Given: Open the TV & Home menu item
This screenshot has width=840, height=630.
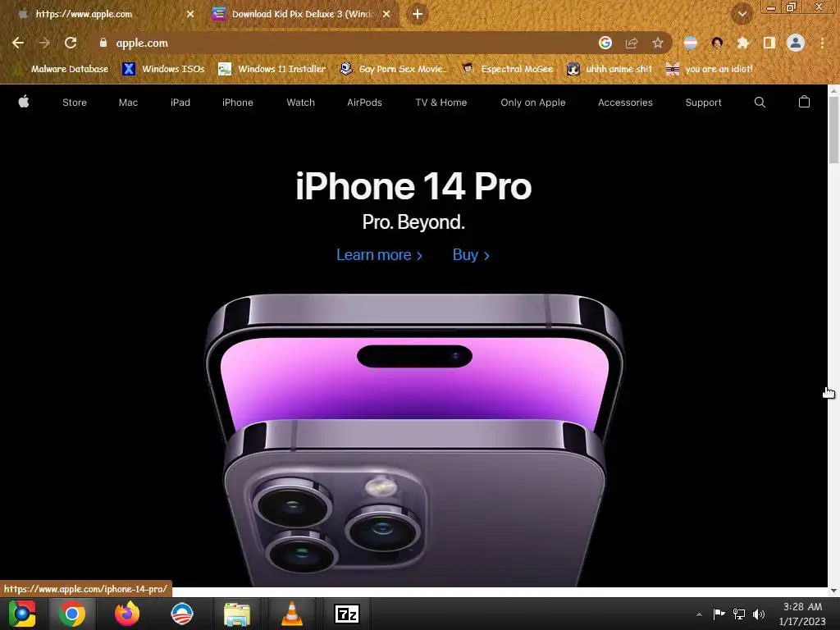Looking at the screenshot, I should [441, 103].
